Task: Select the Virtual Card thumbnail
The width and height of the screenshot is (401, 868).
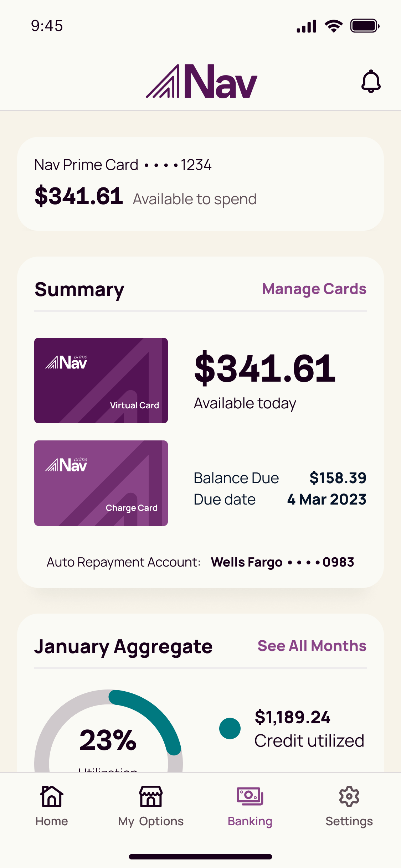Action: [101, 381]
